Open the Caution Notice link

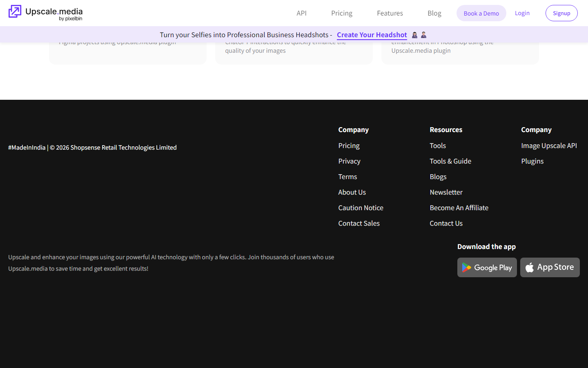[x=361, y=208]
